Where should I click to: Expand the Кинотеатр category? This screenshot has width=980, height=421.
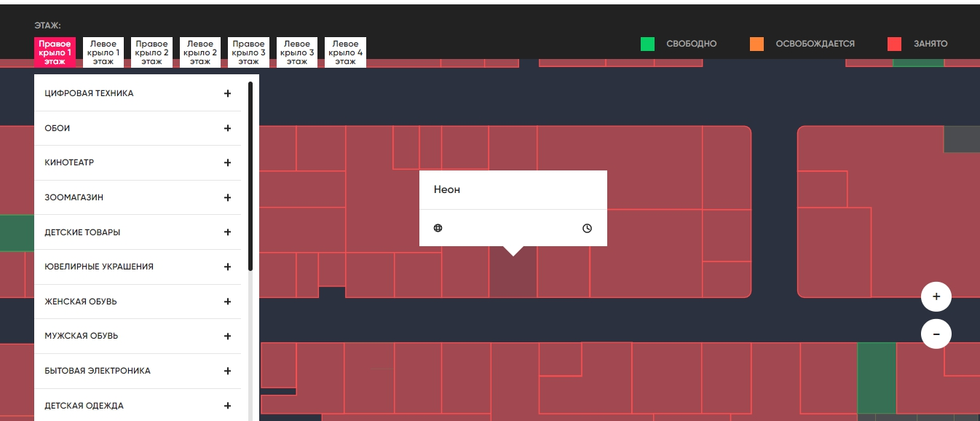[227, 162]
